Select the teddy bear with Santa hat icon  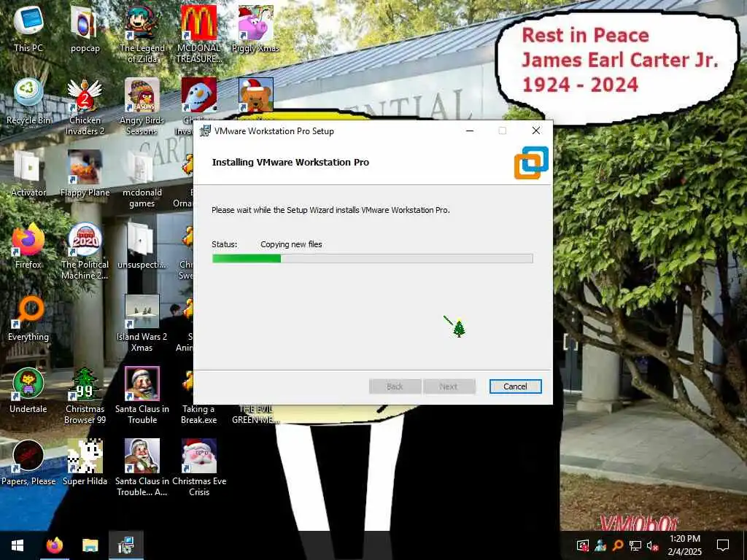click(256, 95)
